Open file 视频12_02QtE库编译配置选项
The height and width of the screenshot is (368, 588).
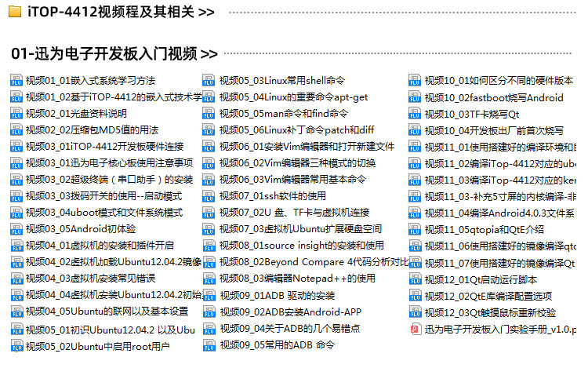[x=488, y=296]
